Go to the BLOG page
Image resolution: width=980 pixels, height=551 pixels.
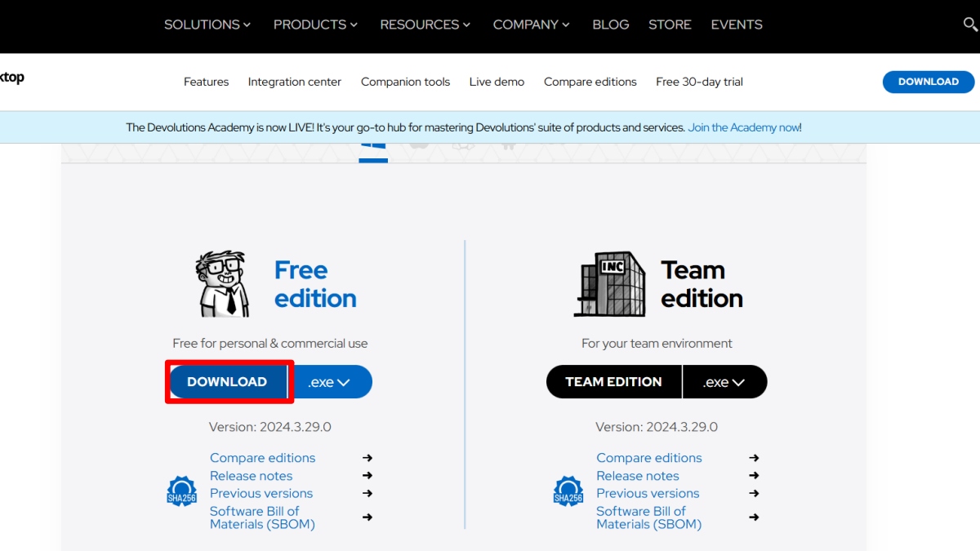[x=611, y=24]
